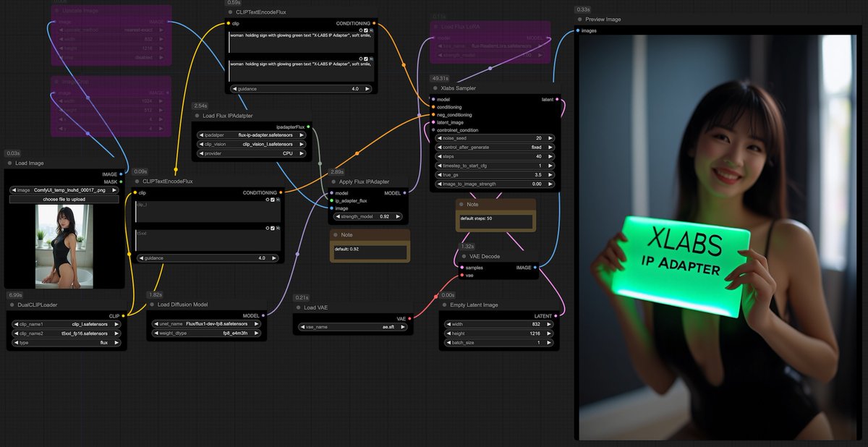Click the right arrow of image_to_image_strength widget
The height and width of the screenshot is (447, 868).
coord(551,184)
